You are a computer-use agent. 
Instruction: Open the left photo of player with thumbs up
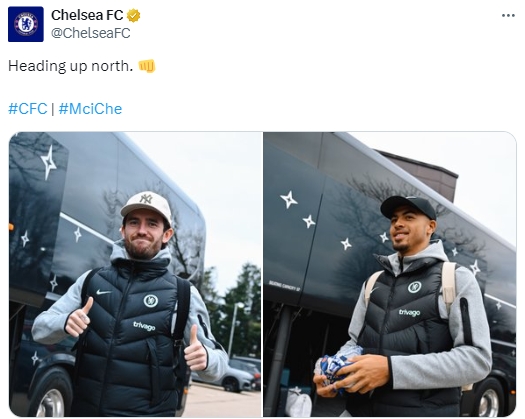click(x=135, y=274)
